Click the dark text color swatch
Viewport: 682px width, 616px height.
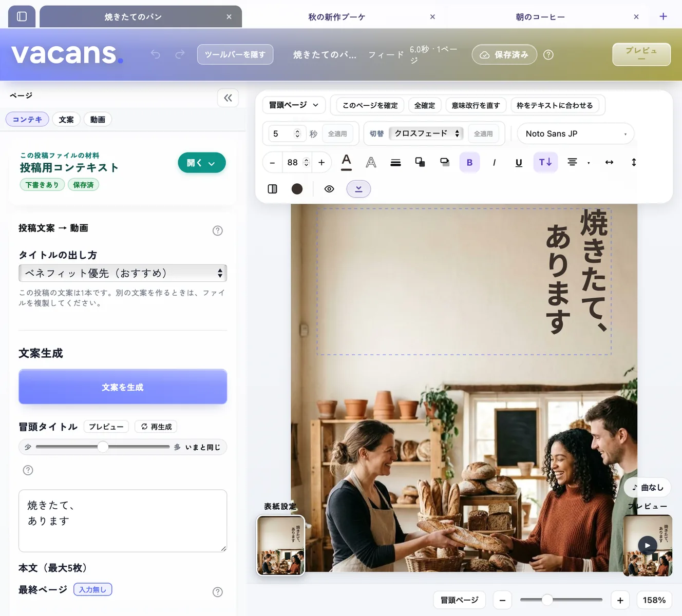[x=297, y=189]
